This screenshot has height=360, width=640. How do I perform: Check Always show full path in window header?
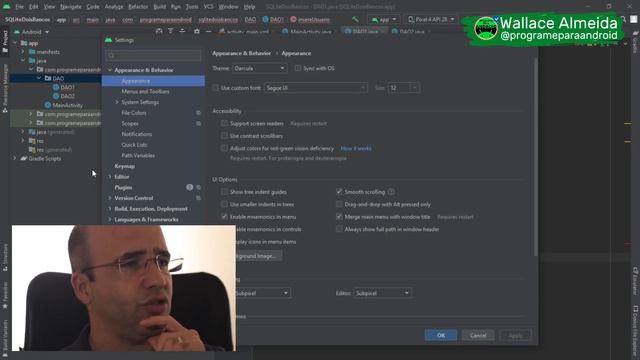[339, 229]
